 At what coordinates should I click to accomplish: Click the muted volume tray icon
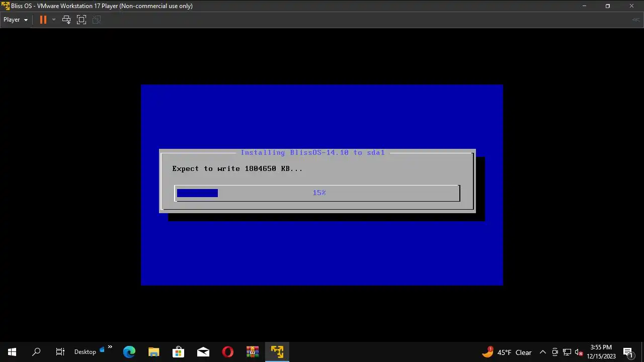(579, 352)
